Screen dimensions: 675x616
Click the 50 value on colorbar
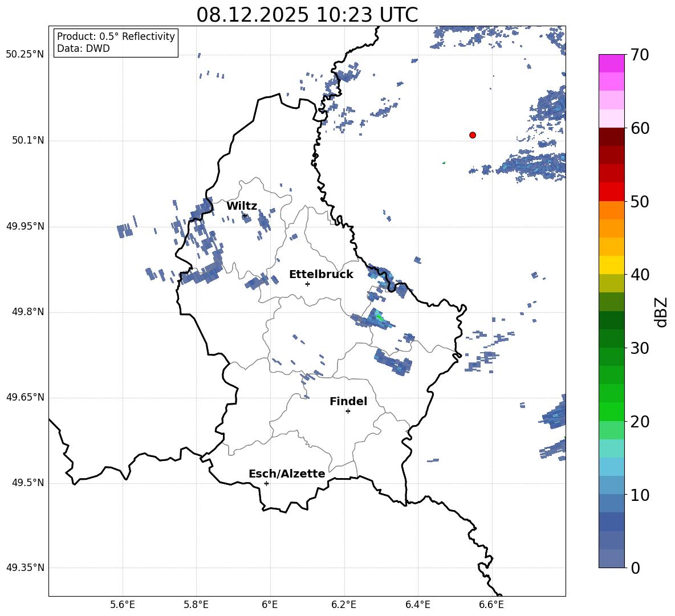pos(640,202)
